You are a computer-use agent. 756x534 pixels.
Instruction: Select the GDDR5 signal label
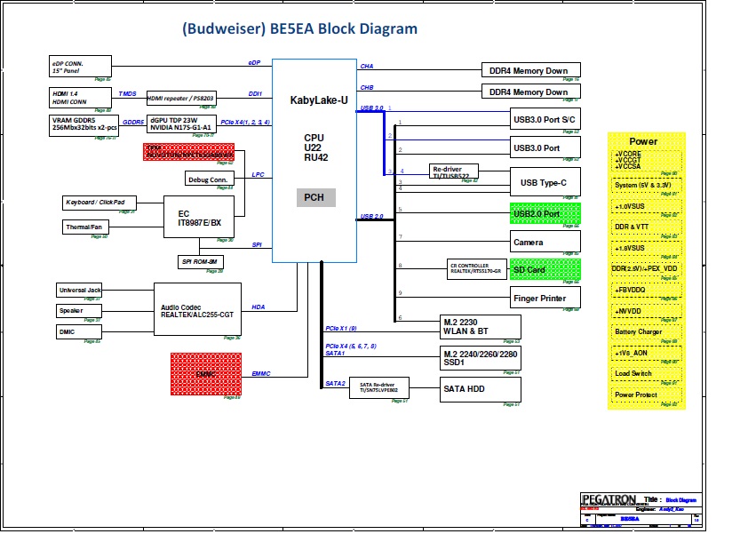(133, 122)
